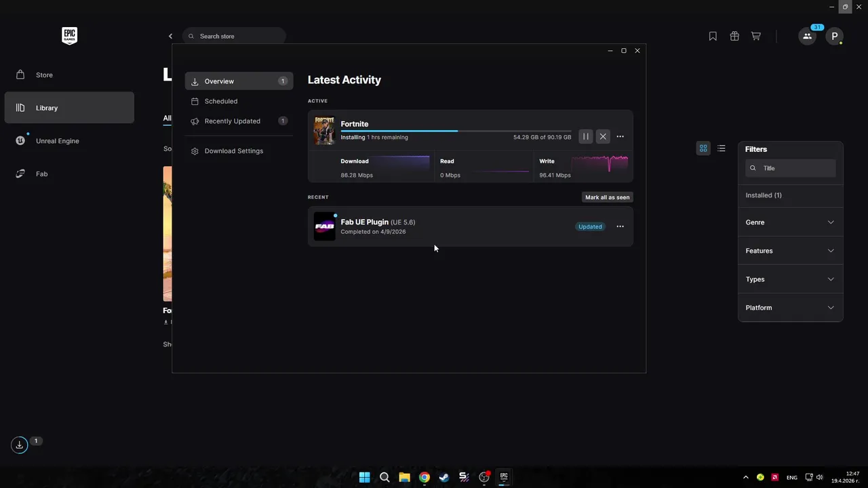Go back using the back arrow
The height and width of the screenshot is (488, 868).
point(170,36)
